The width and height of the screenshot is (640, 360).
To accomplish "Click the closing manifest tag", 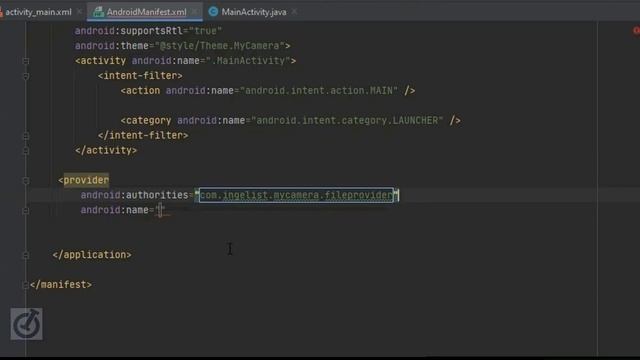I will click(61, 285).
